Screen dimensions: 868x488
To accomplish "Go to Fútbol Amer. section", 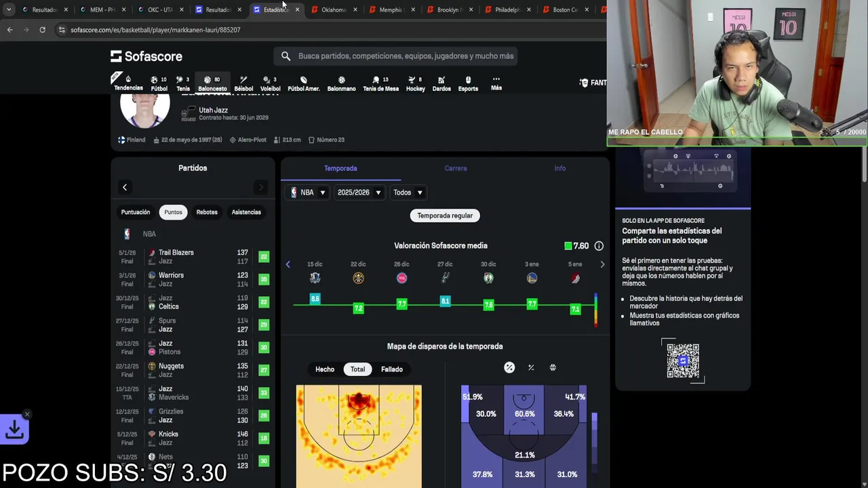I will click(304, 83).
